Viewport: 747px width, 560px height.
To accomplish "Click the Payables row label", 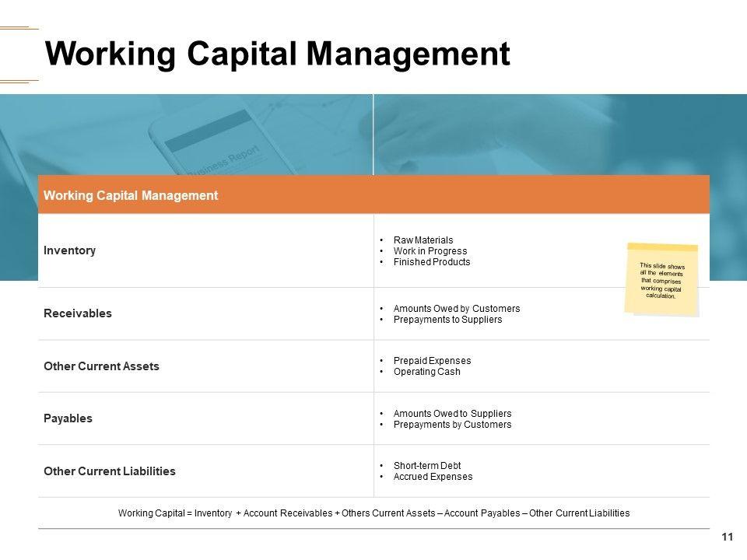I will tap(68, 418).
